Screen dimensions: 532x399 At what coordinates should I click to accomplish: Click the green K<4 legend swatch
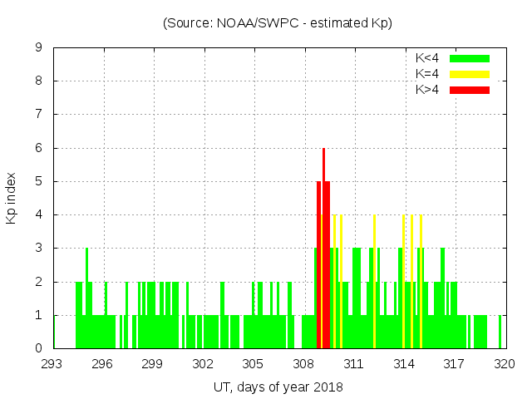point(470,58)
